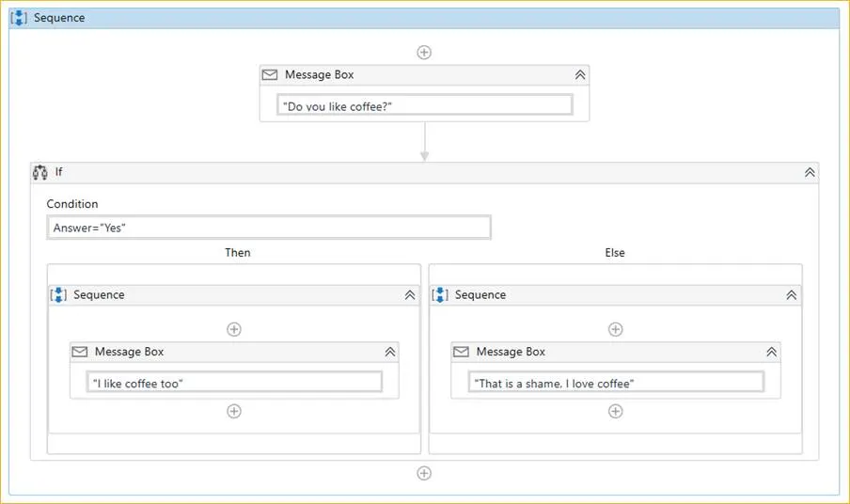850x504 pixels.
Task: Click the Then branch Sequence icon
Action: [58, 295]
